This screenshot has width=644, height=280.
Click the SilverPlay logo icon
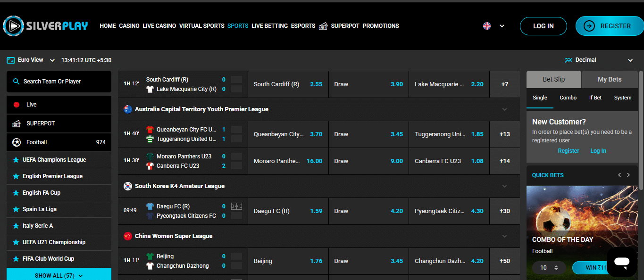(13, 26)
